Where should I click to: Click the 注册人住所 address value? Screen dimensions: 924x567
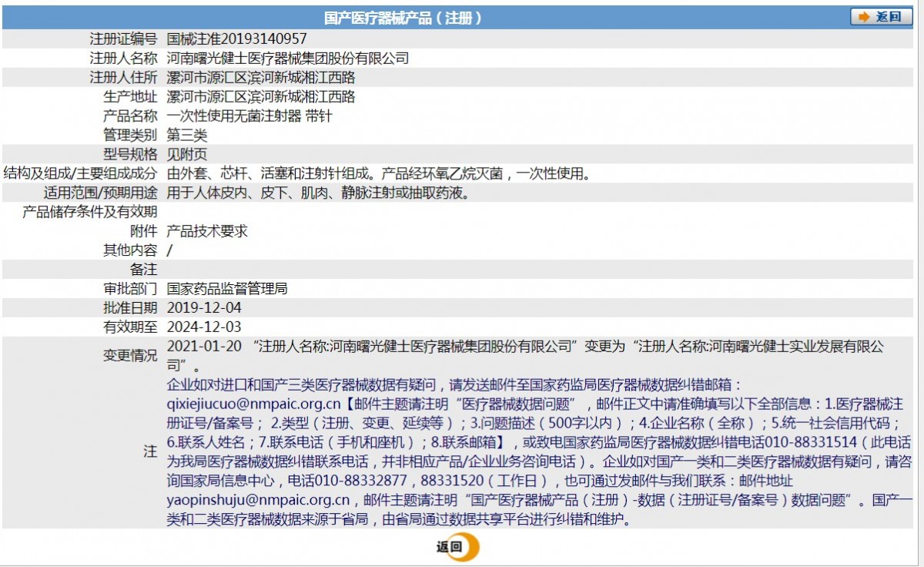(x=261, y=77)
